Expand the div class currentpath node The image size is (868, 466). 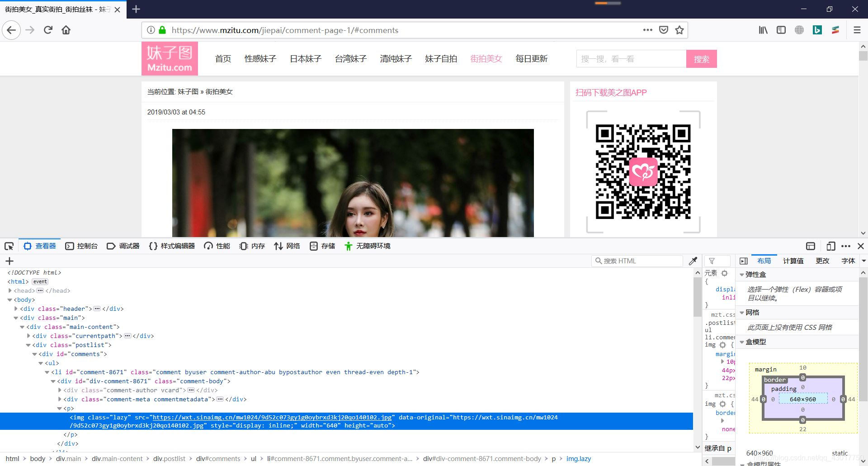tap(28, 336)
